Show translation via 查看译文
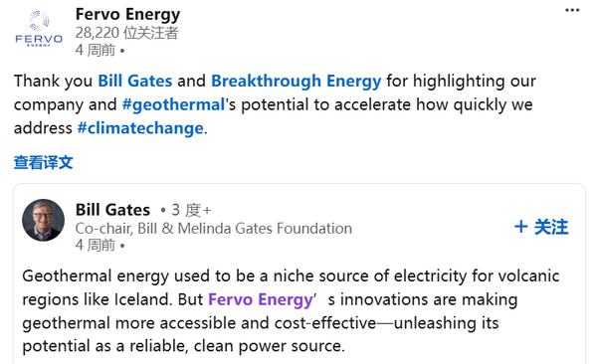Image resolution: width=597 pixels, height=364 pixels. (44, 162)
